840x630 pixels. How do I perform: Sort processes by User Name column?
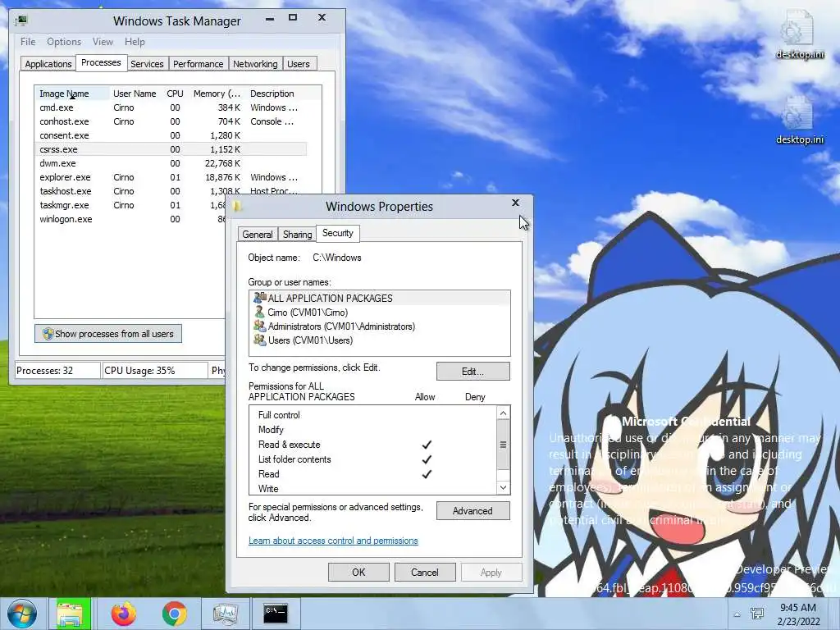coord(135,94)
